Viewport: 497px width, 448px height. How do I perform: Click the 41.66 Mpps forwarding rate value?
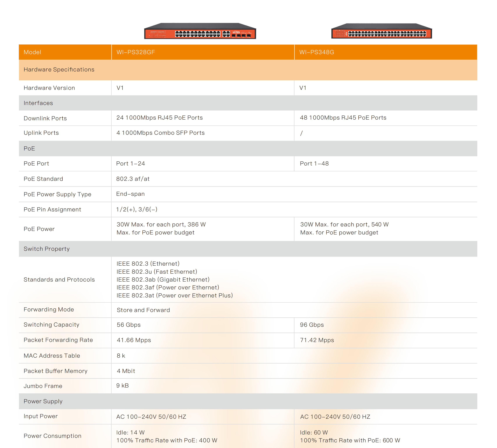pyautogui.click(x=134, y=340)
